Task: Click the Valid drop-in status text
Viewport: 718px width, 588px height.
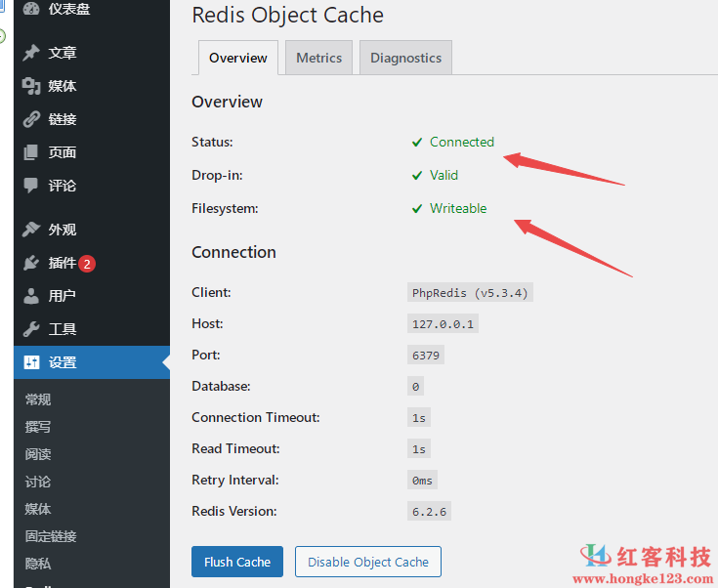Action: pos(443,175)
